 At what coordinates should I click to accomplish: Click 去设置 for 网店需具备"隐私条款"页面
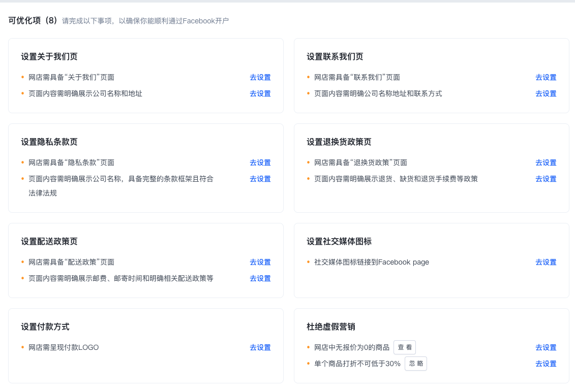click(x=260, y=162)
